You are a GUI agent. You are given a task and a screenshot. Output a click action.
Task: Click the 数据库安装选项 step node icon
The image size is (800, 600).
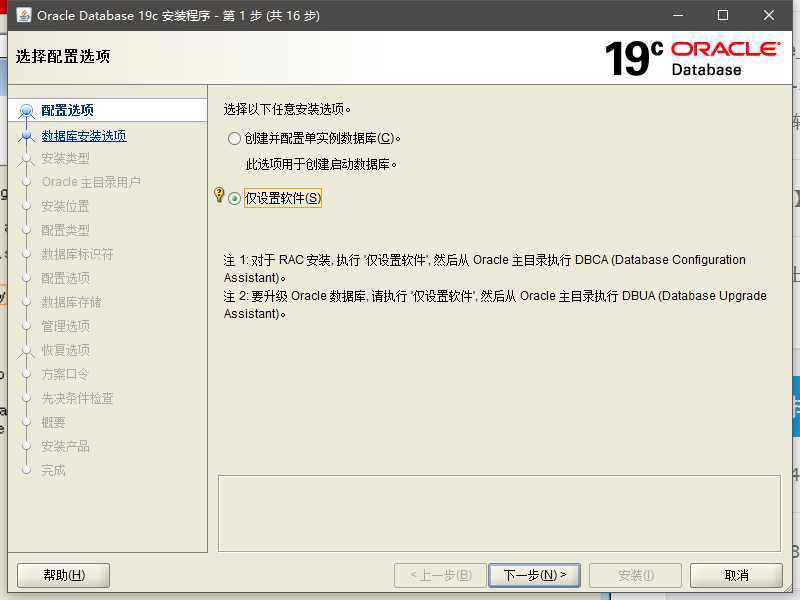(26, 136)
